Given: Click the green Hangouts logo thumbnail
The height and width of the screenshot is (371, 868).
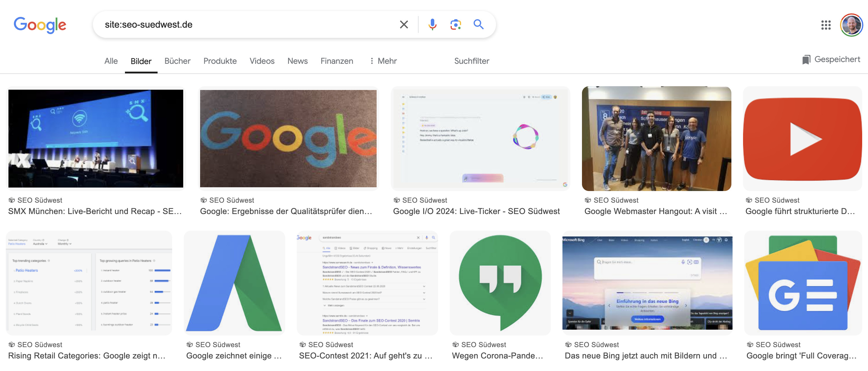Looking at the screenshot, I should click(500, 282).
